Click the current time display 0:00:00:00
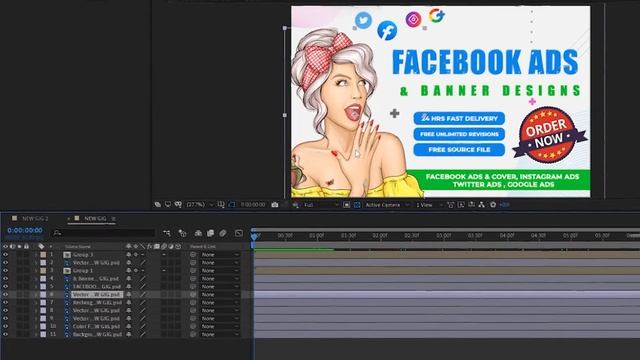Viewport: 640px width, 360px height. click(x=25, y=231)
